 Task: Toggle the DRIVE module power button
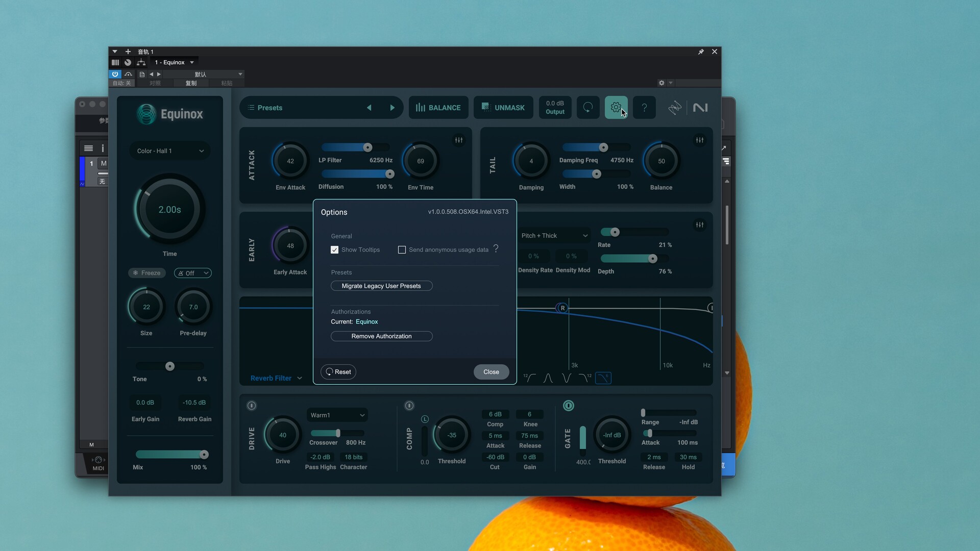click(252, 406)
